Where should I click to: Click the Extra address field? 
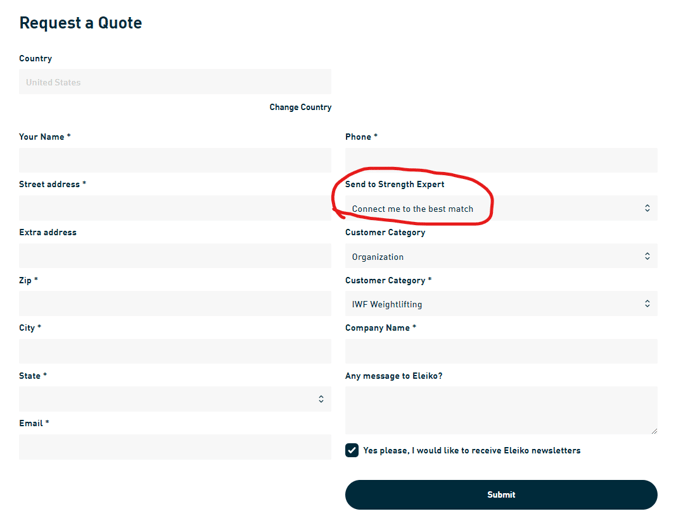coord(175,256)
